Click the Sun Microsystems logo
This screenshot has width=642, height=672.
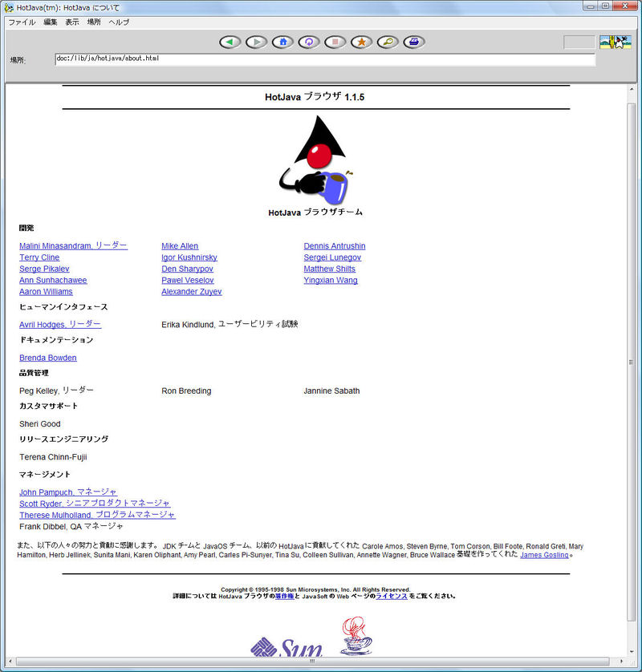(x=286, y=647)
